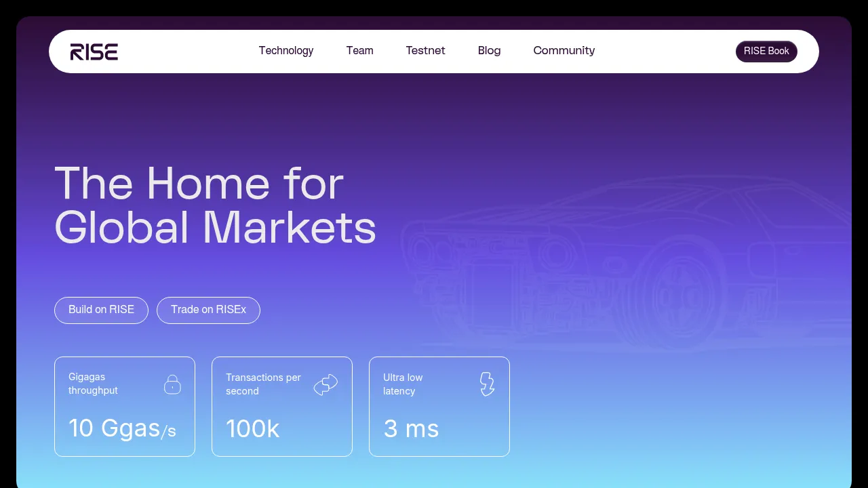
Task: Open the Community nav item
Action: point(564,51)
